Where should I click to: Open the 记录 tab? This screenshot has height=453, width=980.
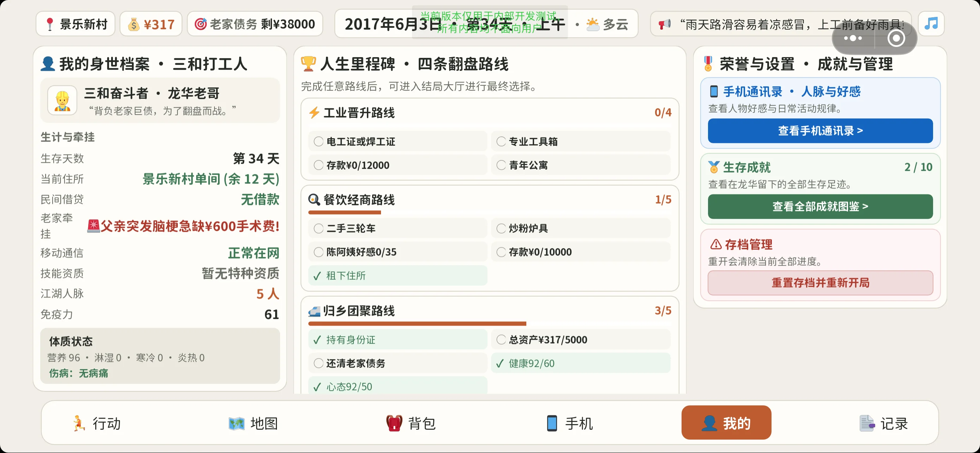click(x=884, y=423)
